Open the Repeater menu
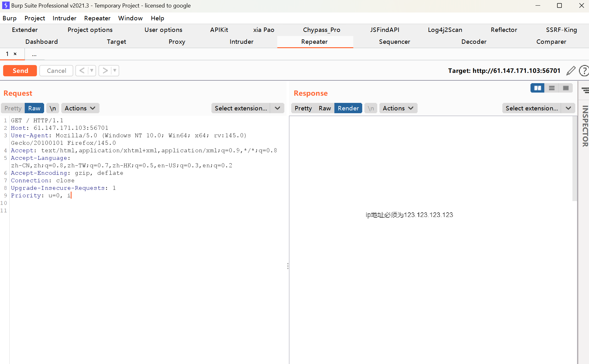Screen dimensions: 589x364 click(97, 18)
